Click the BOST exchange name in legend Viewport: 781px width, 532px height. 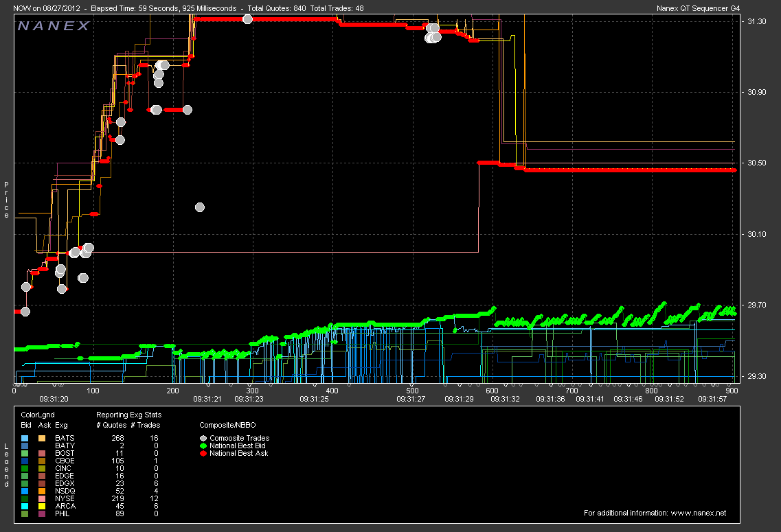[65, 453]
